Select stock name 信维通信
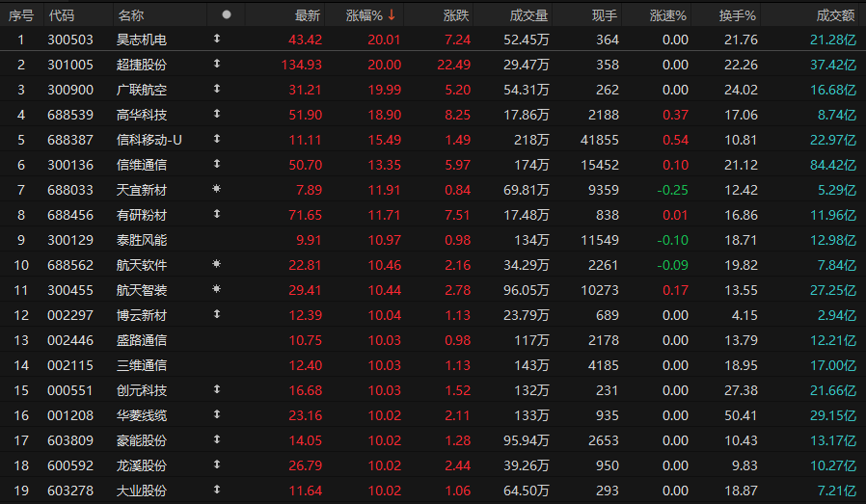Viewport: 866px width, 504px height. point(142,165)
